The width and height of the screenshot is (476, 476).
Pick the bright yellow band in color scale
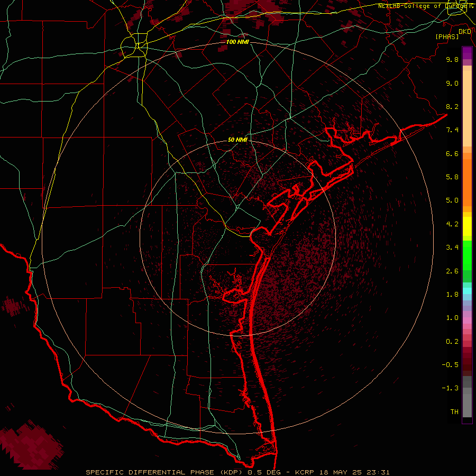click(467, 226)
